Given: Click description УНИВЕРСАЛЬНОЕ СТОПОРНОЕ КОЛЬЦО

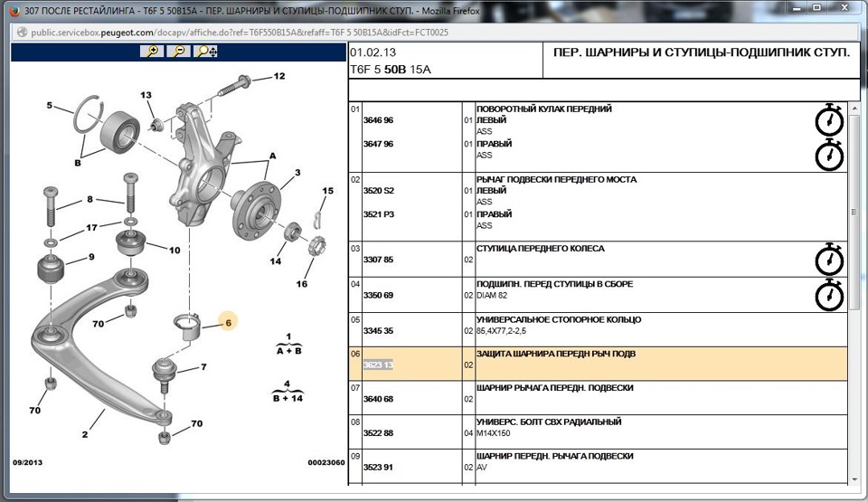Looking at the screenshot, I should [559, 319].
